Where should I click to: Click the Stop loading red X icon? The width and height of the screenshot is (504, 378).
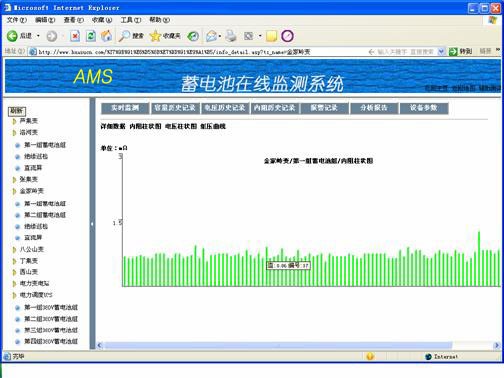click(x=75, y=36)
